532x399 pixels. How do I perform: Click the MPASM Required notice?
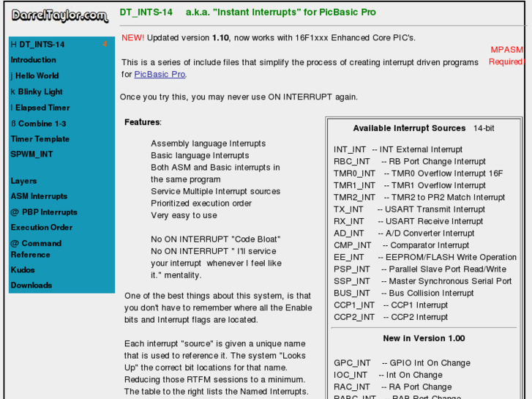coord(506,56)
